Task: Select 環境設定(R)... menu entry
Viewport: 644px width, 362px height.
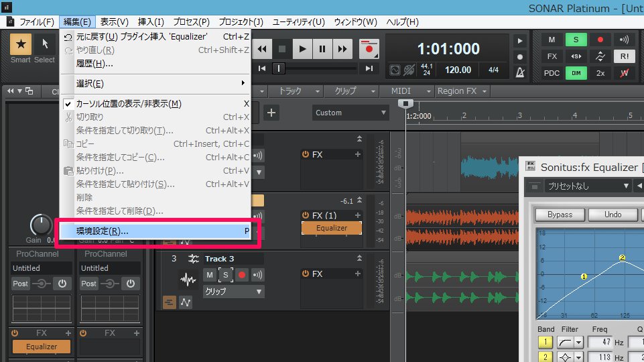Action: pyautogui.click(x=155, y=231)
